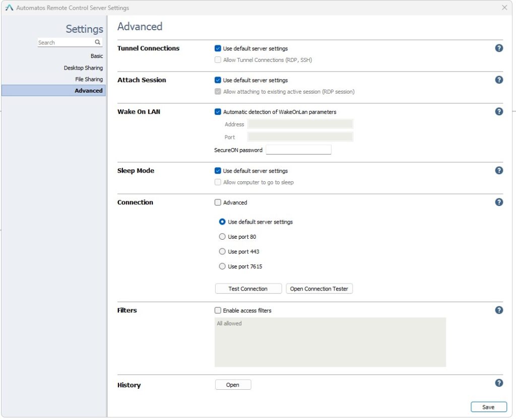View Wake On LAN help
This screenshot has width=516, height=420.
(x=499, y=111)
